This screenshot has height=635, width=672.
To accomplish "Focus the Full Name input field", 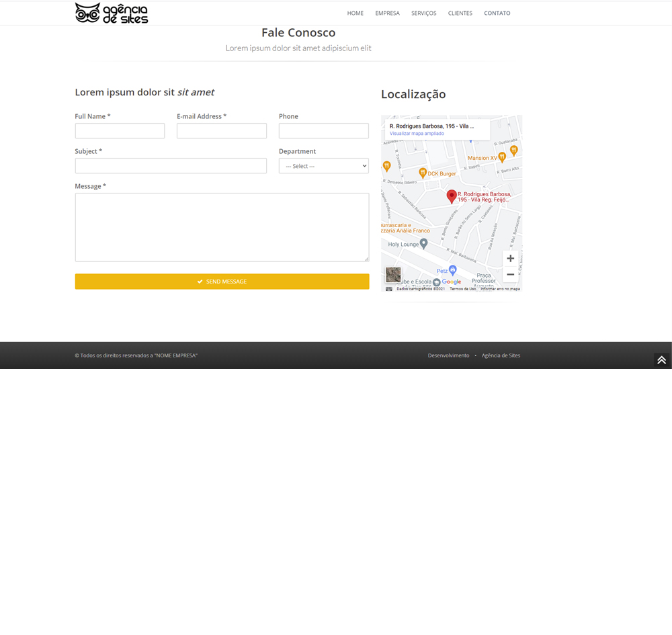I will coord(120,131).
